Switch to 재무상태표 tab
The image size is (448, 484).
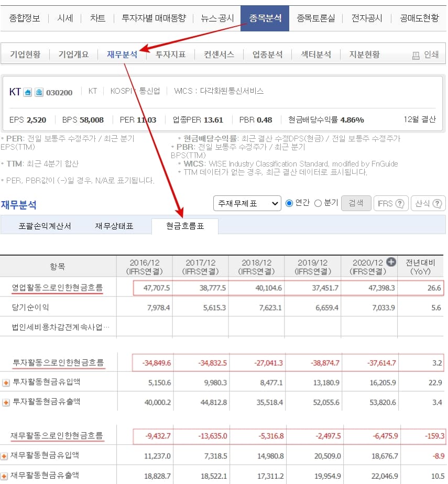[x=114, y=226]
